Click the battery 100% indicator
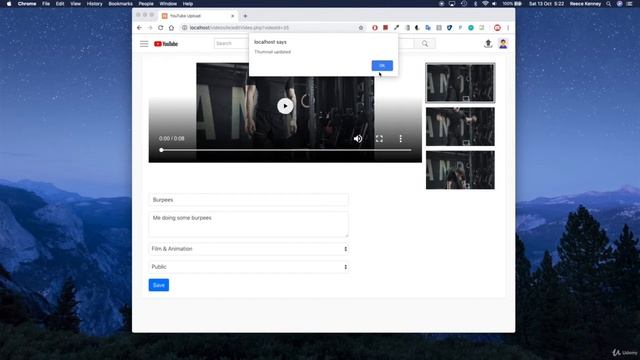Viewport: 640px width, 360px height. pyautogui.click(x=512, y=4)
